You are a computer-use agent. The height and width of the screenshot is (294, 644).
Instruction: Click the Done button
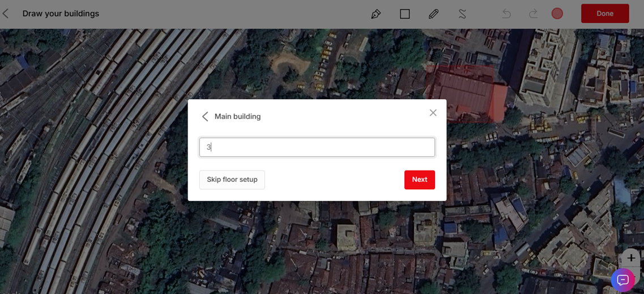[x=604, y=14]
